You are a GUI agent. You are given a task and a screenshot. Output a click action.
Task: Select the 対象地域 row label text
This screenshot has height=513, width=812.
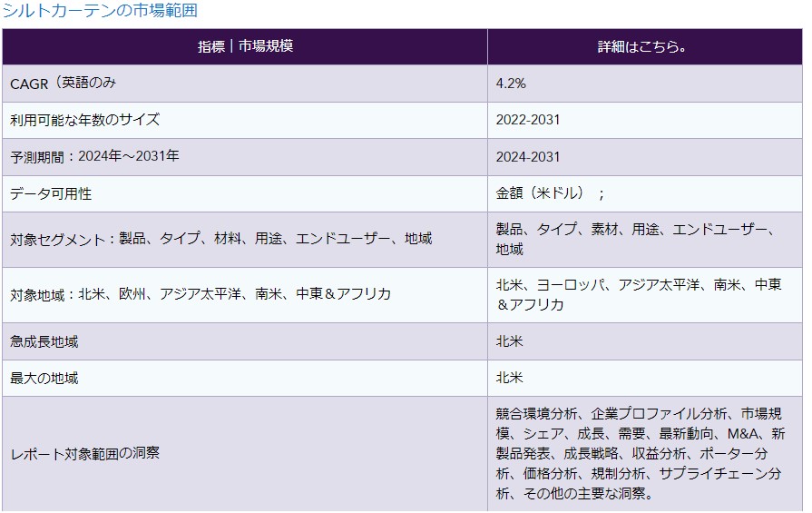pos(201,294)
